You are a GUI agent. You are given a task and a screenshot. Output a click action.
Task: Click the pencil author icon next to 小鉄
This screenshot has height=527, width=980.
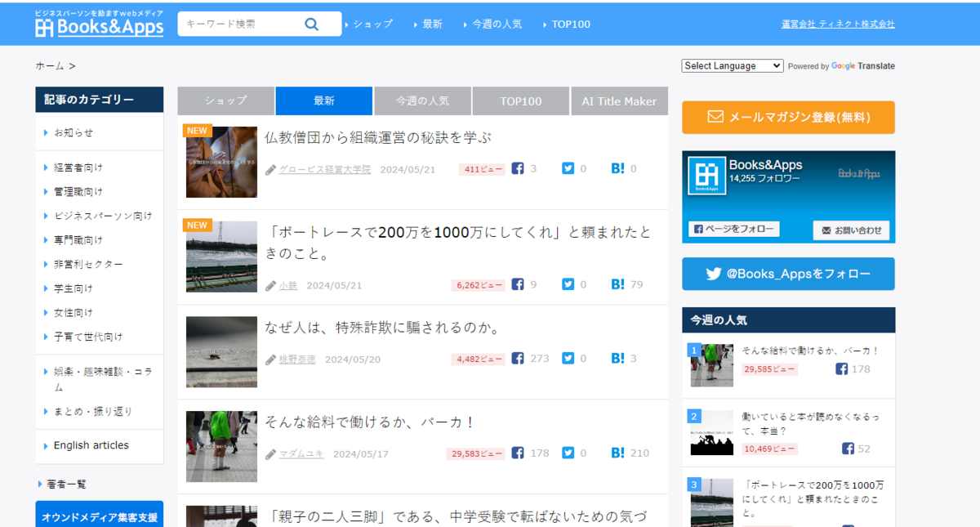pyautogui.click(x=270, y=286)
